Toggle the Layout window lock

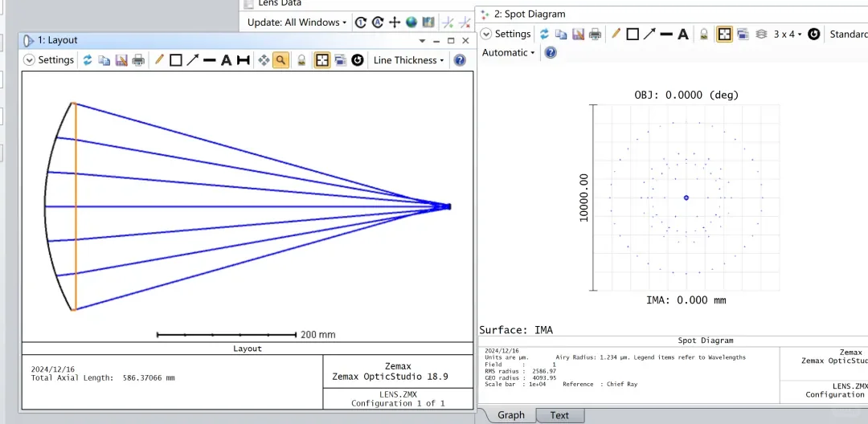point(301,60)
